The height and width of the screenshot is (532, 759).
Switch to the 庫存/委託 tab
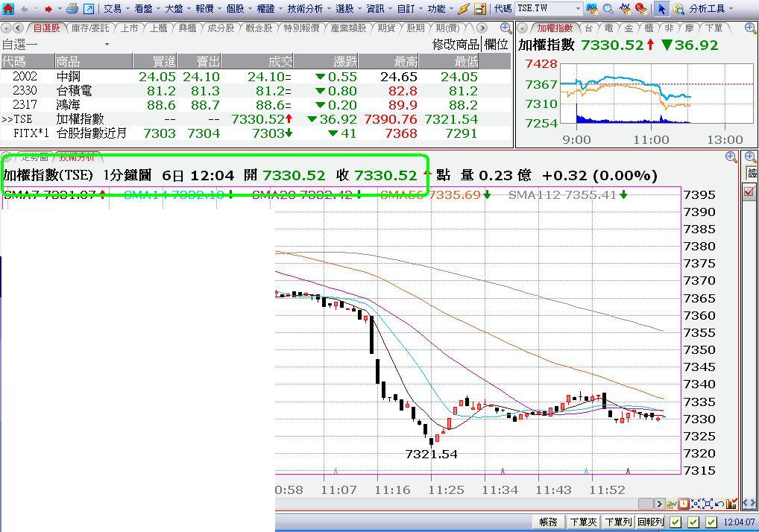point(90,28)
